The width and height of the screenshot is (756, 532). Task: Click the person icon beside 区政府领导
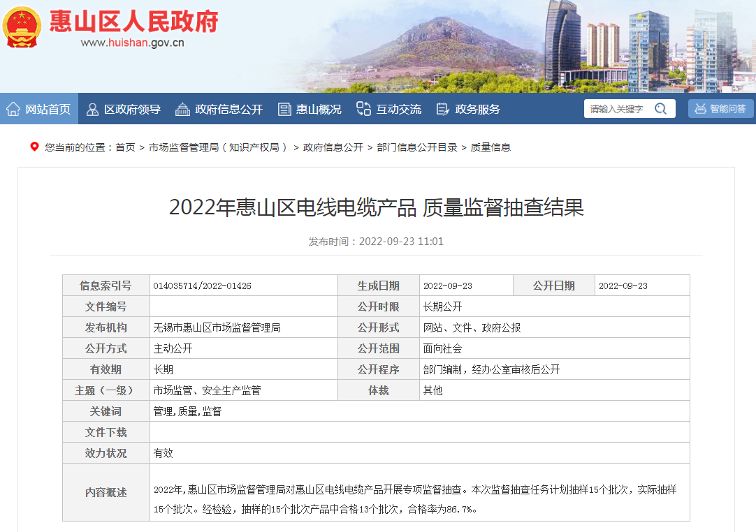(92, 109)
